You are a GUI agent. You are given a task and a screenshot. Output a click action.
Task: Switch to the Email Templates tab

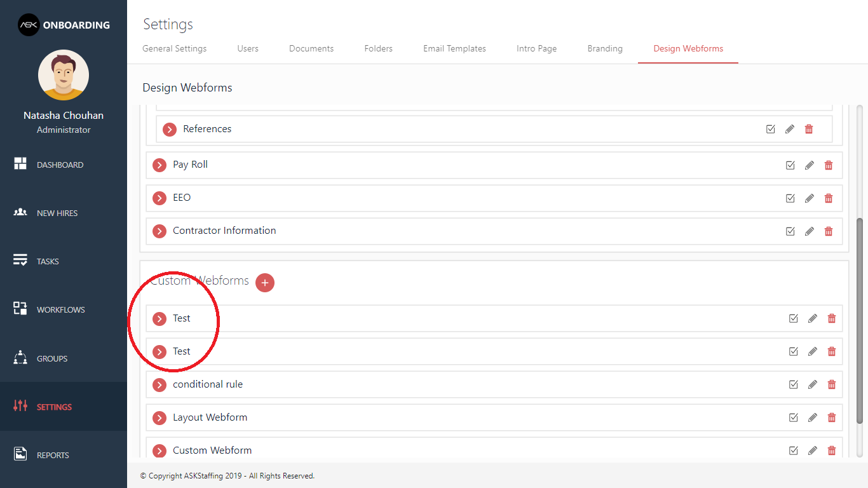tap(454, 48)
